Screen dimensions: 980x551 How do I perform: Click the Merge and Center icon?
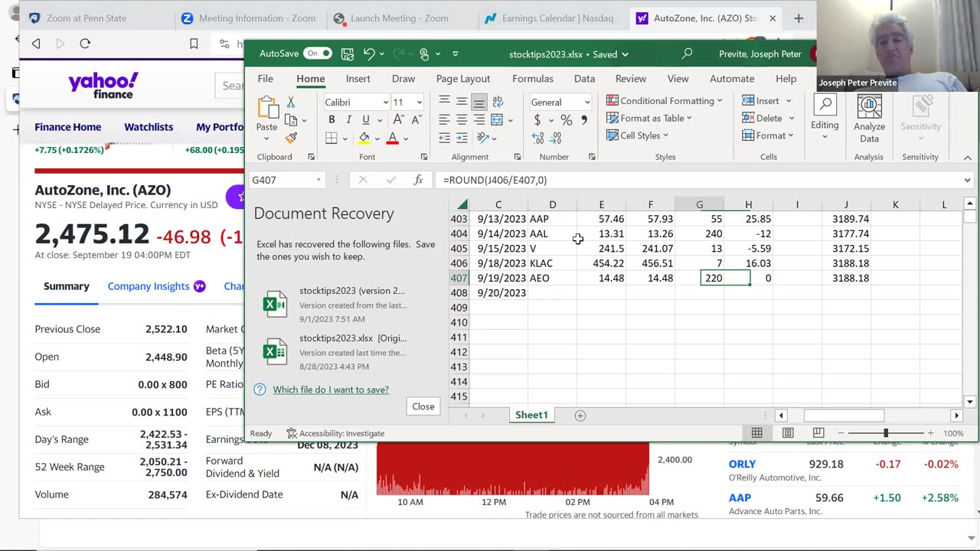(497, 120)
